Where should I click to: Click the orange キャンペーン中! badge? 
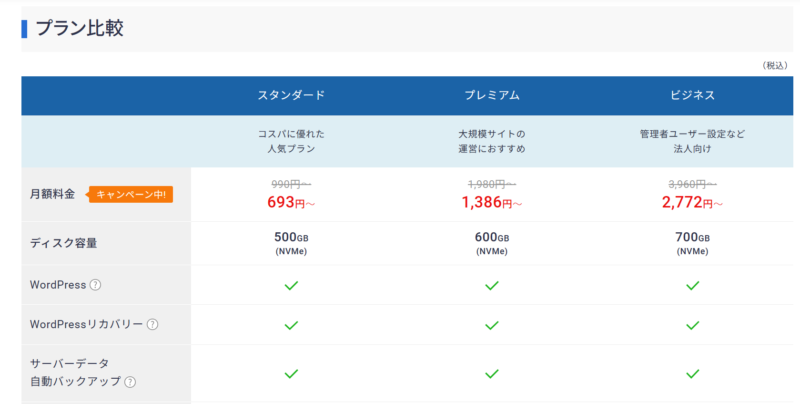[131, 194]
